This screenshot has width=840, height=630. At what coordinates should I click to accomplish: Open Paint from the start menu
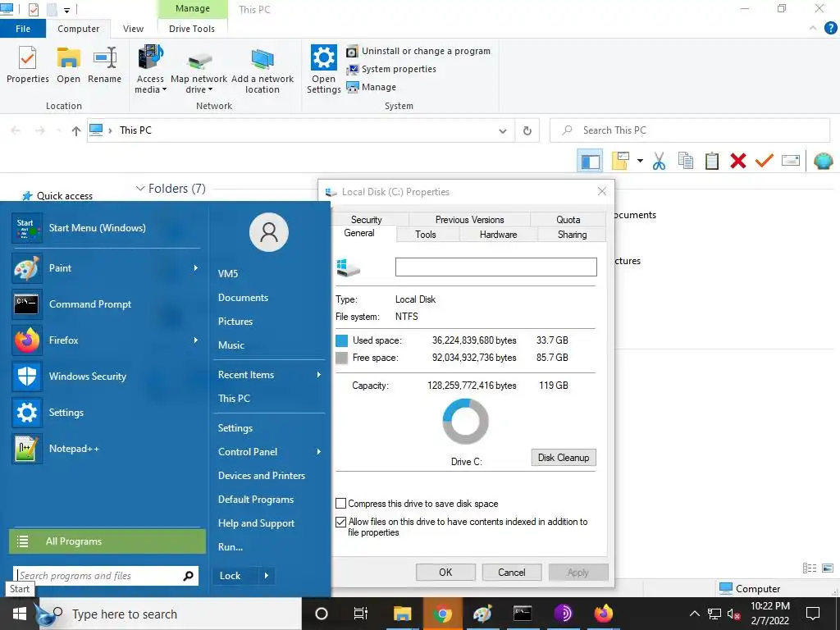(x=106, y=268)
